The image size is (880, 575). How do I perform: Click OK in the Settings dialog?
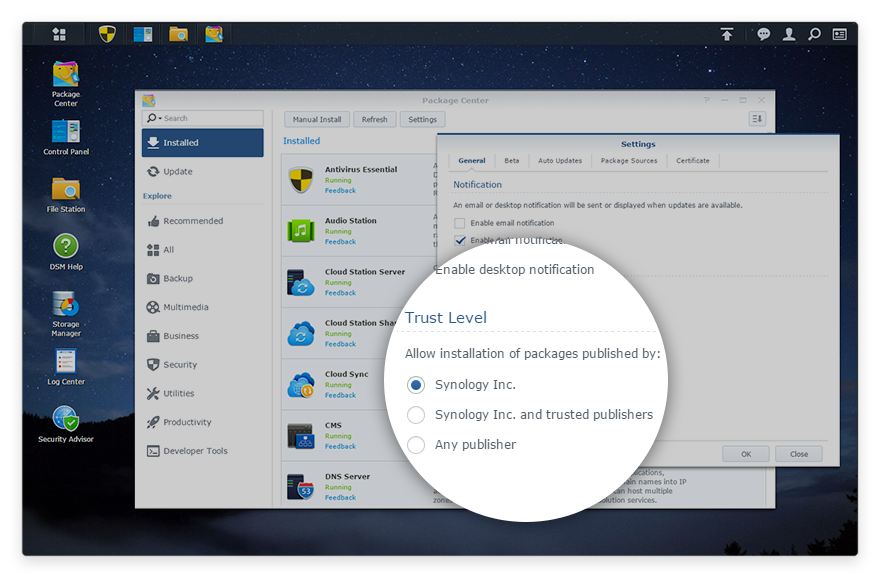tap(746, 454)
